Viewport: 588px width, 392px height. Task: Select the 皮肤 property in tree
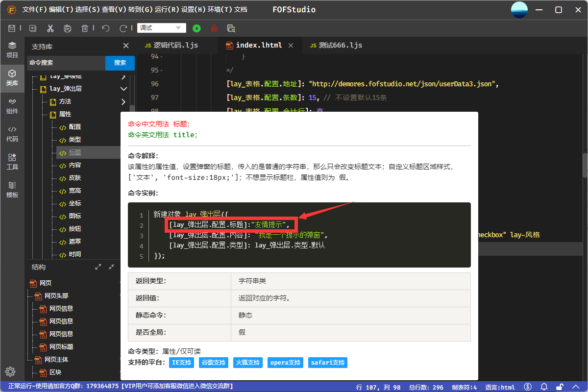pos(75,178)
